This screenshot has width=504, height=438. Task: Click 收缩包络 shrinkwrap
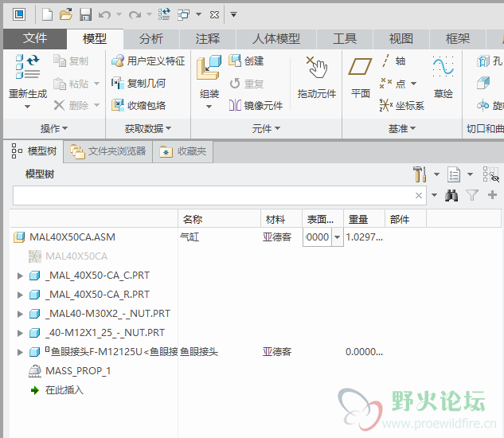139,105
